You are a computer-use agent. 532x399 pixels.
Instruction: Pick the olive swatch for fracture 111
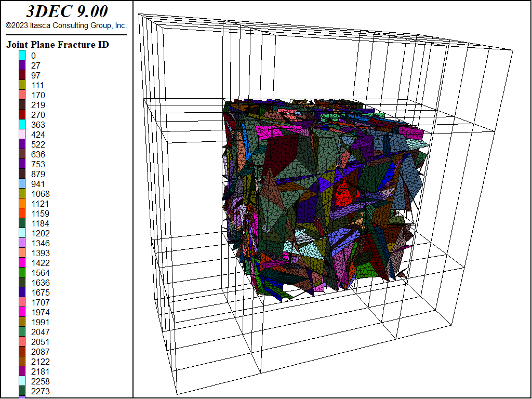point(22,85)
